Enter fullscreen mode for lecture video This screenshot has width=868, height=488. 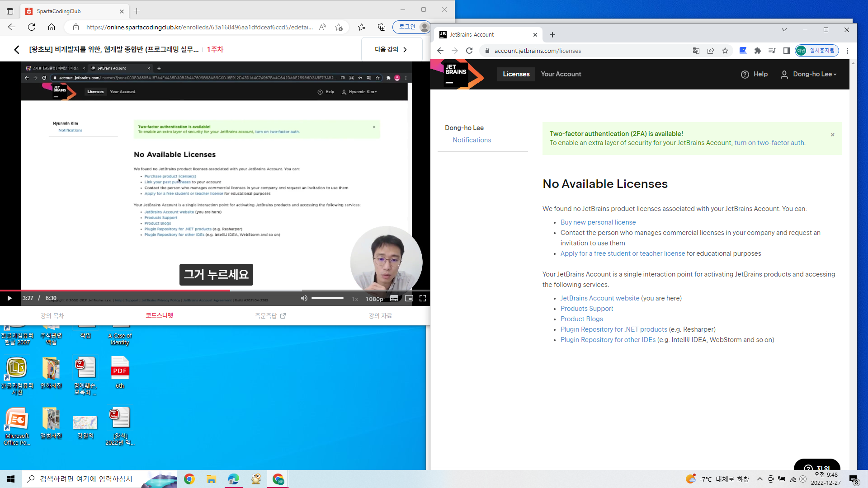(423, 298)
